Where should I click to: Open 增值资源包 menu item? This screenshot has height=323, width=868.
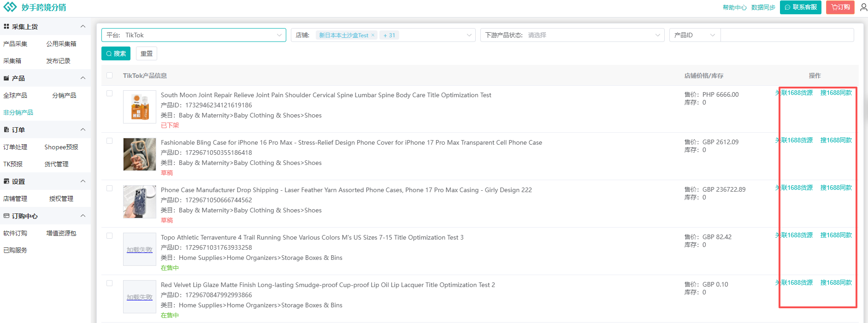[x=61, y=233]
